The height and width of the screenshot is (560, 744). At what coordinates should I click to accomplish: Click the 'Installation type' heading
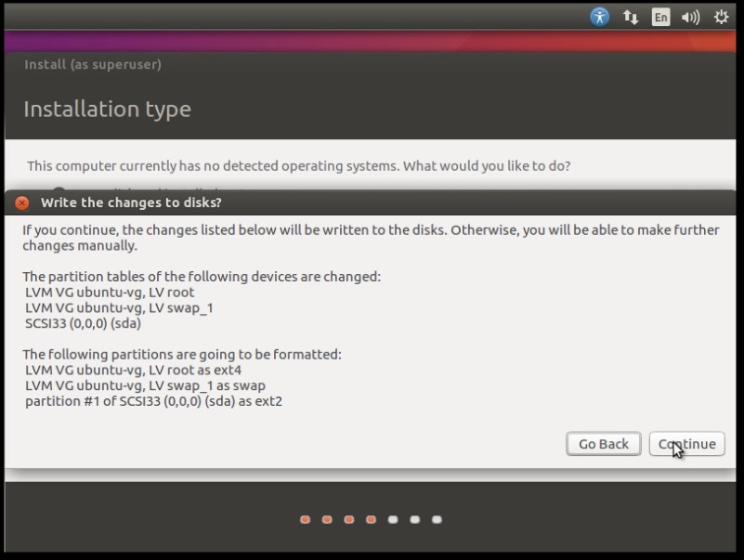(107, 110)
